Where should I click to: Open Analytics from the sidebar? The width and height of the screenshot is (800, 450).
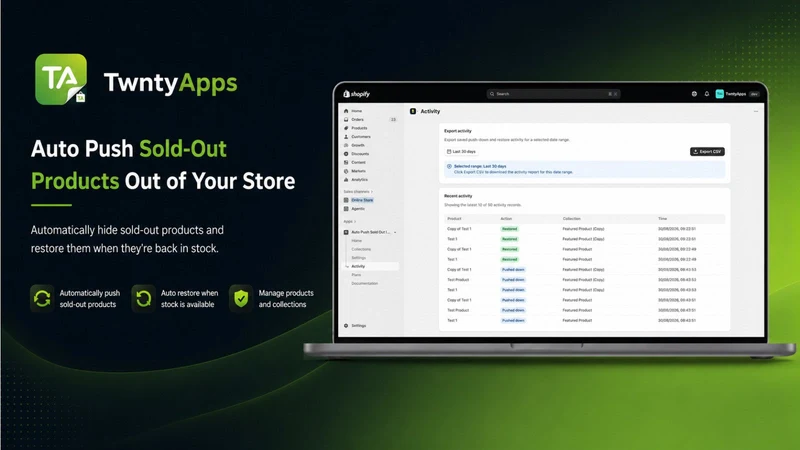point(360,180)
